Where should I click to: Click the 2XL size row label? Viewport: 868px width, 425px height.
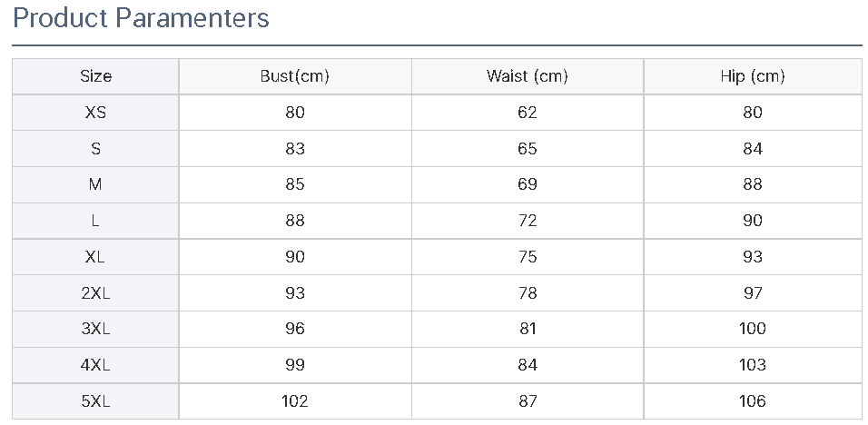click(x=95, y=292)
